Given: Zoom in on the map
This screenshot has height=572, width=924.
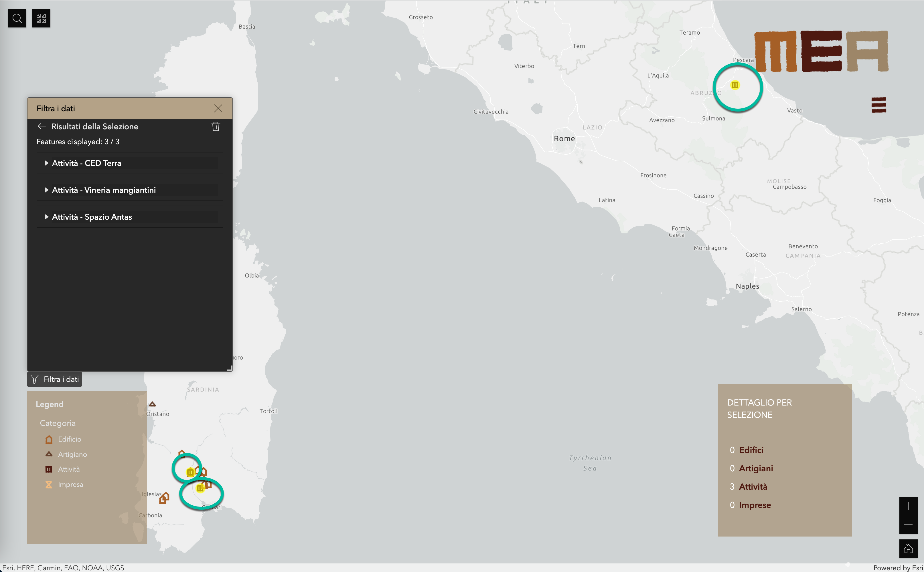Looking at the screenshot, I should click(x=908, y=506).
